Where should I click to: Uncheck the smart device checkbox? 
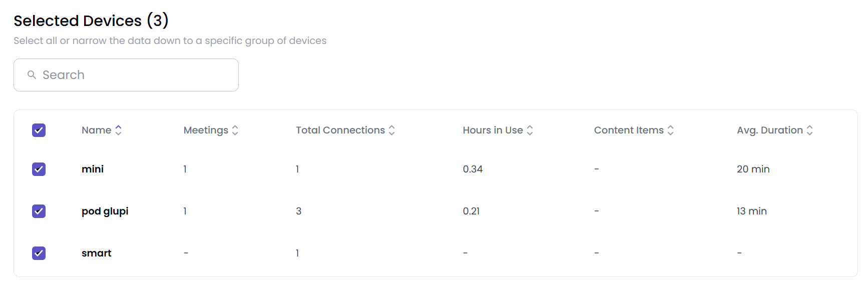click(39, 253)
